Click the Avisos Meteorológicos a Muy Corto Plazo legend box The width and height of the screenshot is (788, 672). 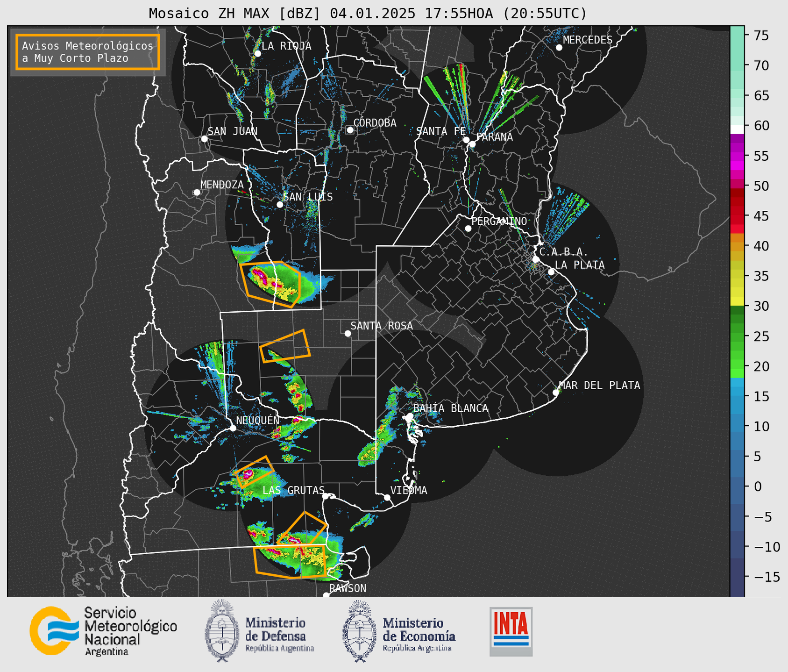88,52
